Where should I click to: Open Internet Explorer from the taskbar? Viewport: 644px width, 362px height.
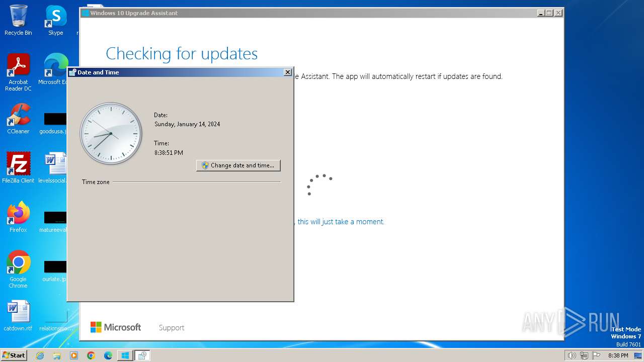tap(40, 355)
